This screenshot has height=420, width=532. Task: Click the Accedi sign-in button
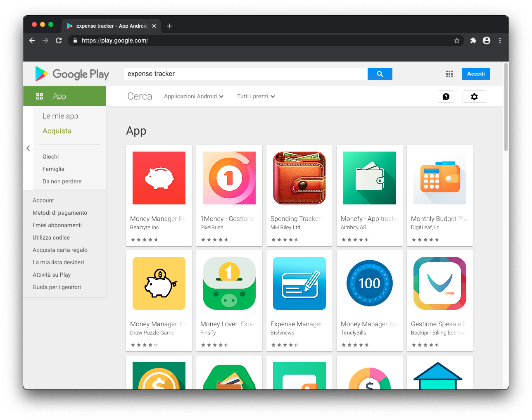tap(476, 74)
